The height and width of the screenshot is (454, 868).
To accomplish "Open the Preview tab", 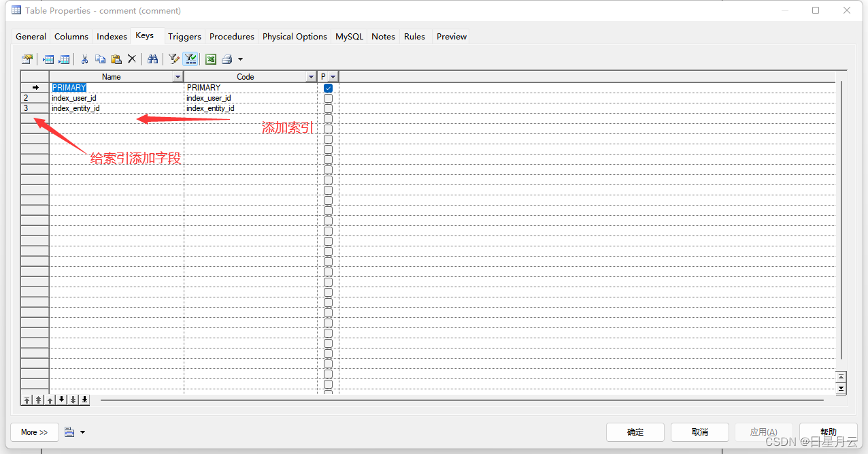I will coord(452,37).
